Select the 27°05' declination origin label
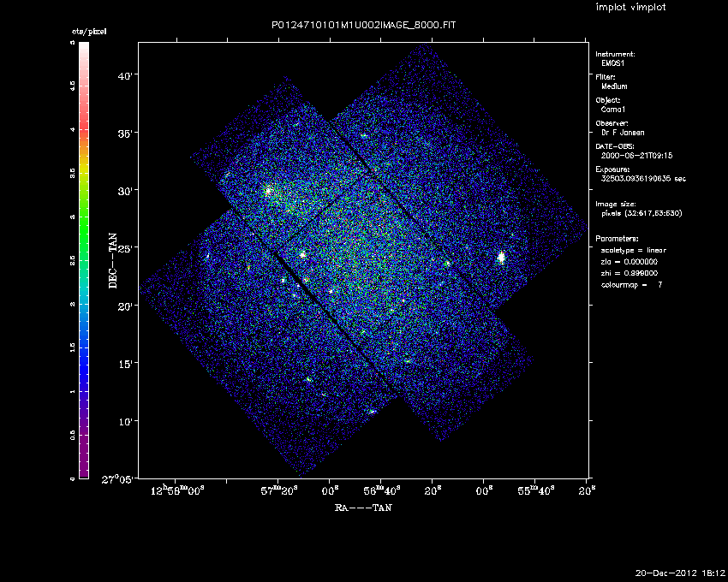The height and width of the screenshot is (582, 728). pos(118,479)
